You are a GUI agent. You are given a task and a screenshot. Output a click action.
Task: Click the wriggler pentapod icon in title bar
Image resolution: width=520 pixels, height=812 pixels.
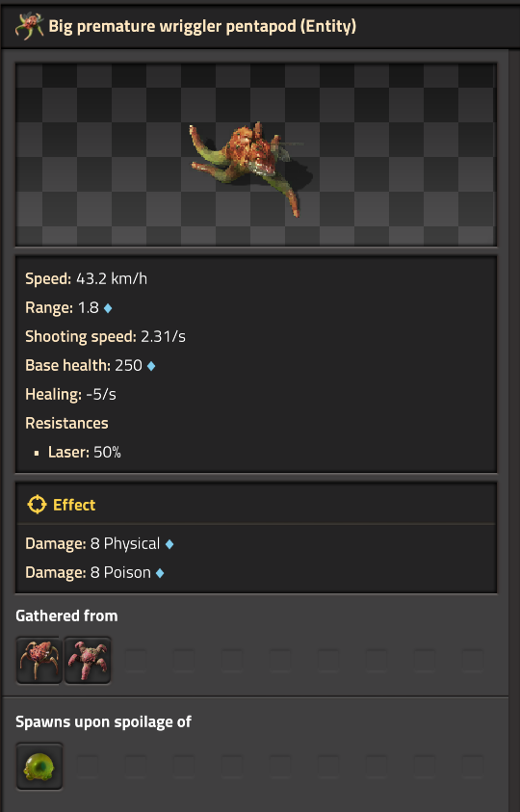pyautogui.click(x=29, y=26)
